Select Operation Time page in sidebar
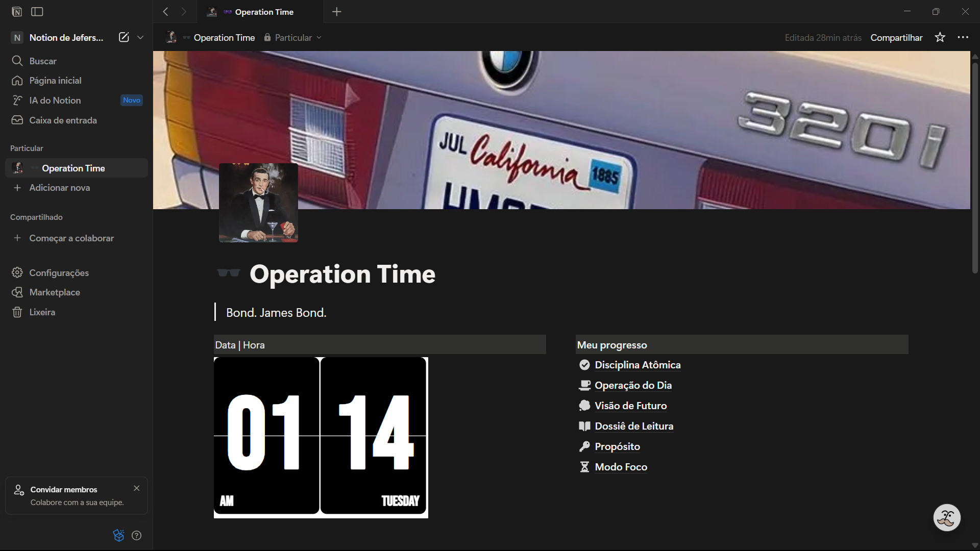Image resolution: width=980 pixels, height=551 pixels. point(73,168)
